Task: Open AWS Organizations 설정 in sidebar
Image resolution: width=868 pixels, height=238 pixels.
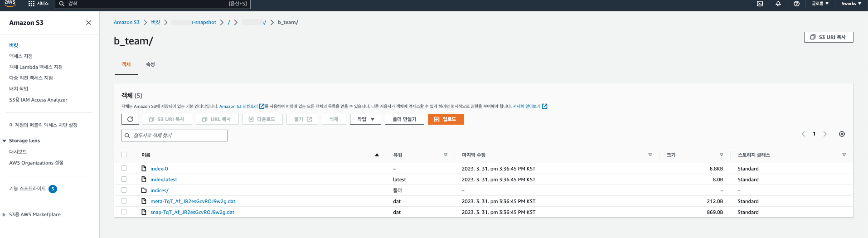Action: tap(36, 163)
